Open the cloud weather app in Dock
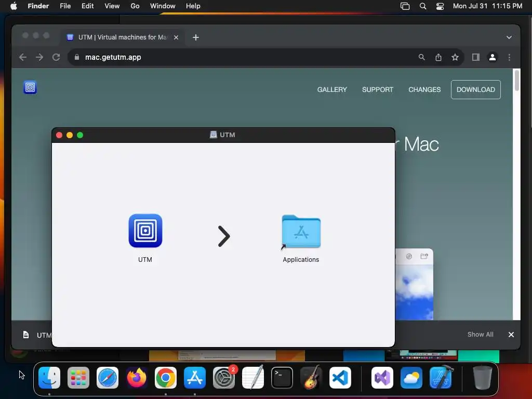The image size is (532, 399). [411, 378]
